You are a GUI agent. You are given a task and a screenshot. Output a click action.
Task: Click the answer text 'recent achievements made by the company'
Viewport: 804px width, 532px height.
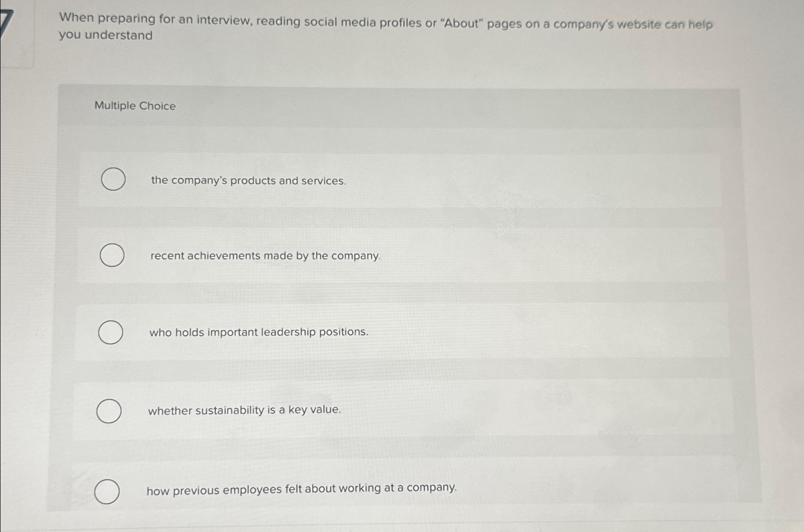[x=264, y=256]
